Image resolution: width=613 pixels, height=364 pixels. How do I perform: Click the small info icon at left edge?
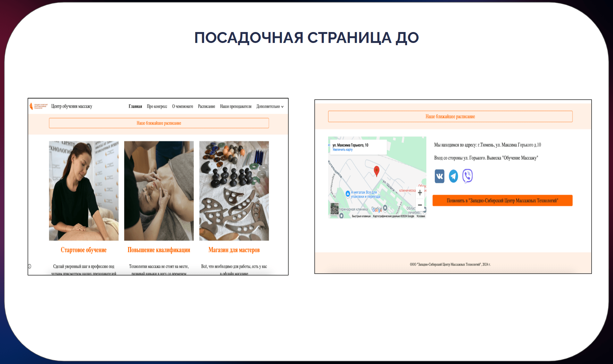pyautogui.click(x=29, y=266)
